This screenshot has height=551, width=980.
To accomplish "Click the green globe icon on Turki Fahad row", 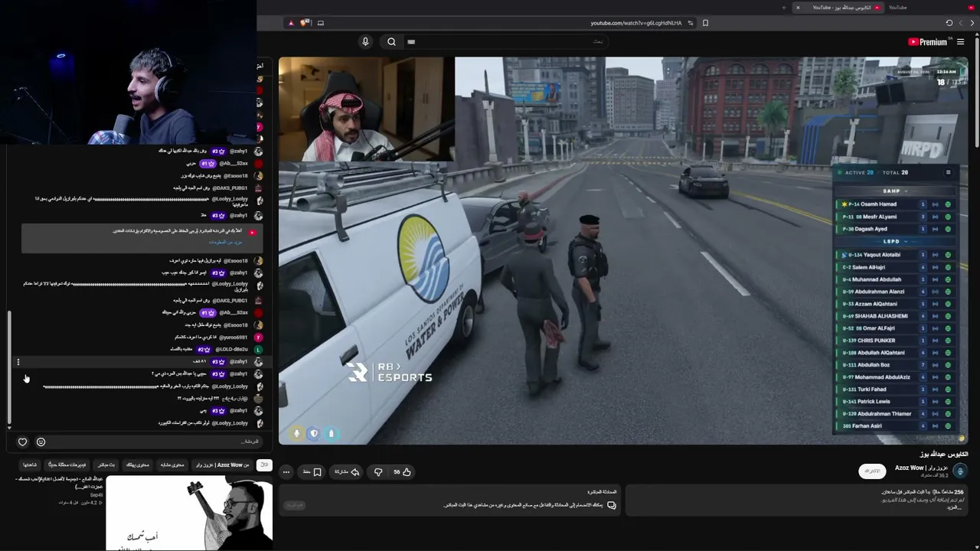I will click(948, 390).
